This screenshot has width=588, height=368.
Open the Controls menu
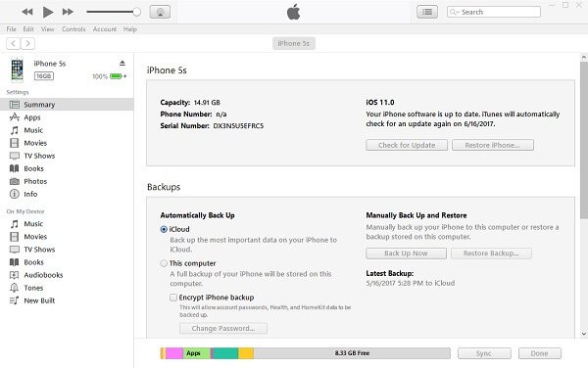click(73, 29)
